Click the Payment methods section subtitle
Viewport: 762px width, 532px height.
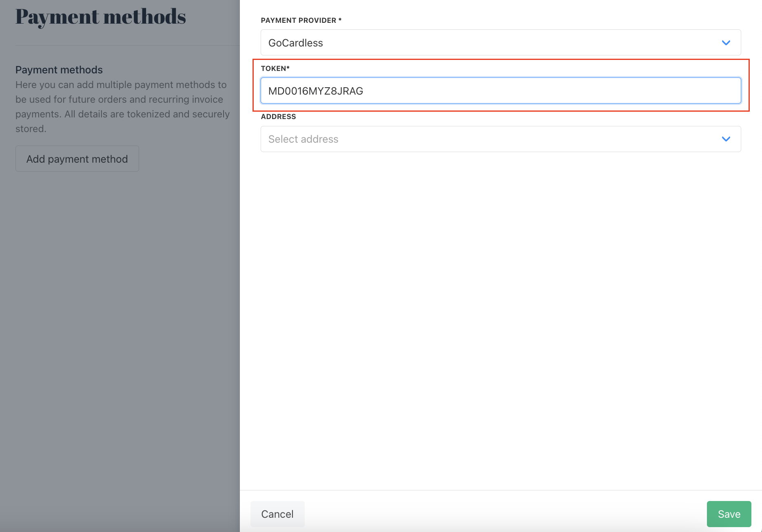tap(59, 70)
